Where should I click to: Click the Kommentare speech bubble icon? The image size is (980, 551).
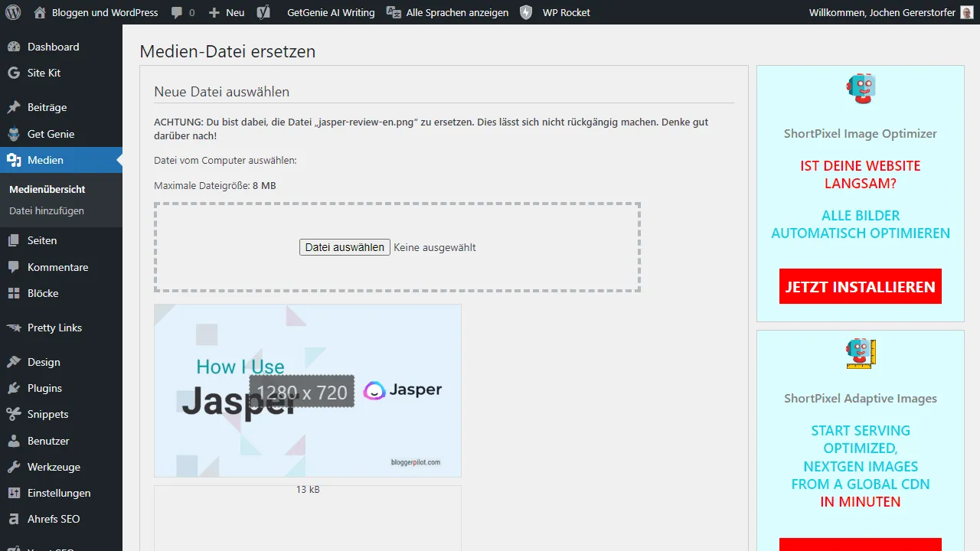[14, 267]
